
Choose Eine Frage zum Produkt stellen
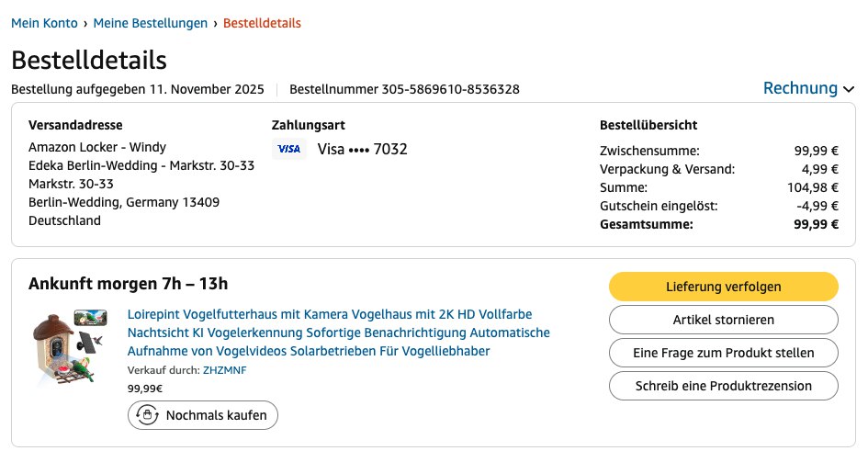[723, 353]
